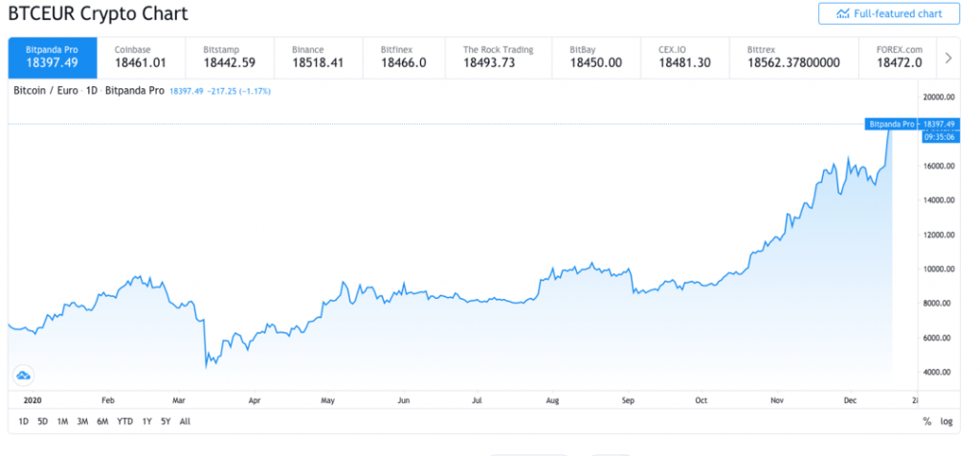Set time range to 5D
Screen dimensions: 980x456
point(42,422)
